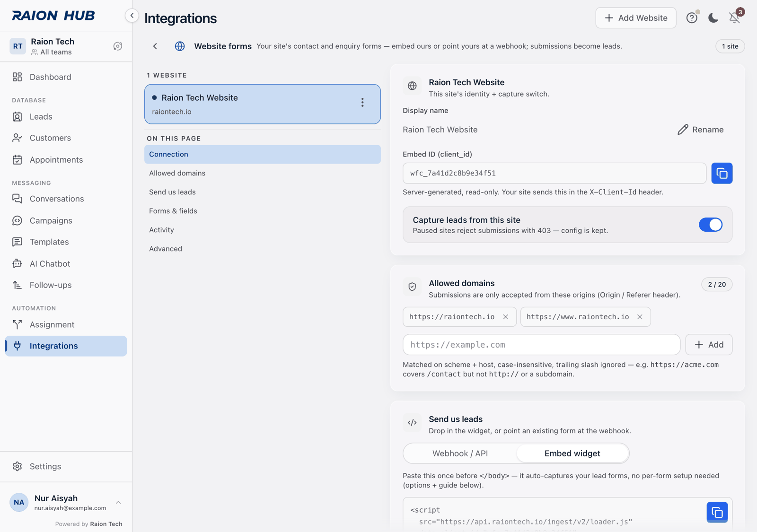Screen dimensions: 757x532
Task: Remove the https://raiontech.io domain chip
Action: click(506, 317)
